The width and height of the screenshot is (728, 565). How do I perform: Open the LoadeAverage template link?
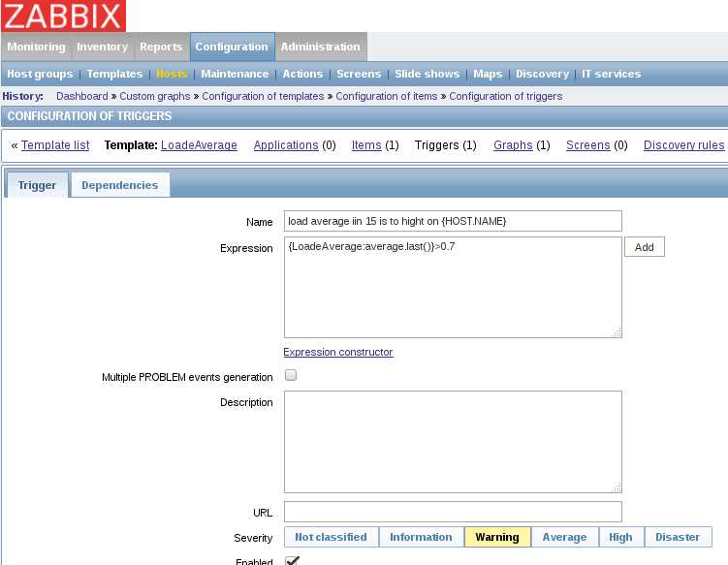tap(199, 145)
